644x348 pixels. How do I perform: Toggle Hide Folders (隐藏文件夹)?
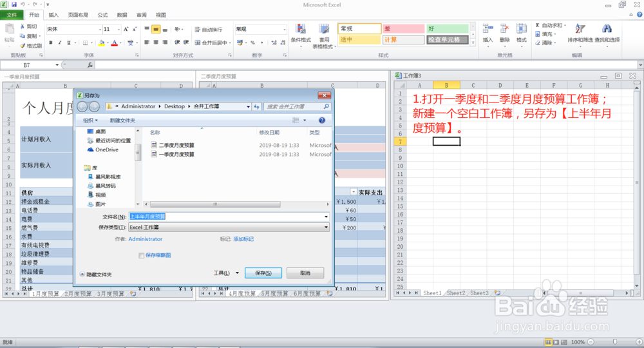click(96, 275)
